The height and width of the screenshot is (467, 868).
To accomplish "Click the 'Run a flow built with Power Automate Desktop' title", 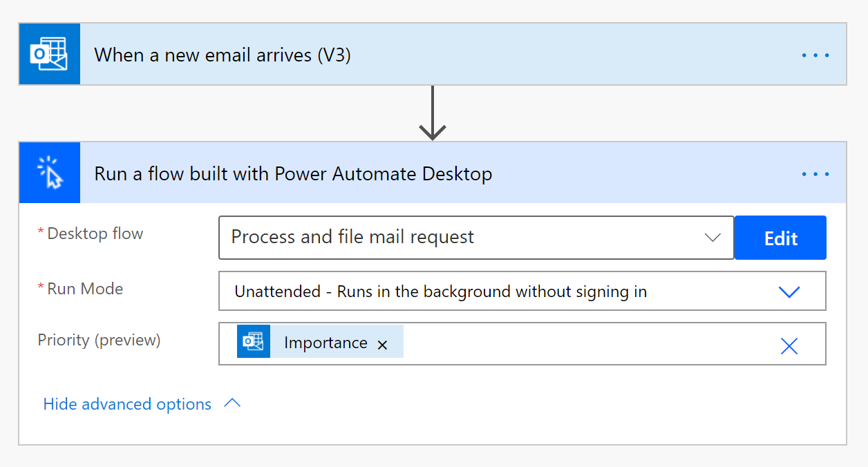I will pos(293,174).
